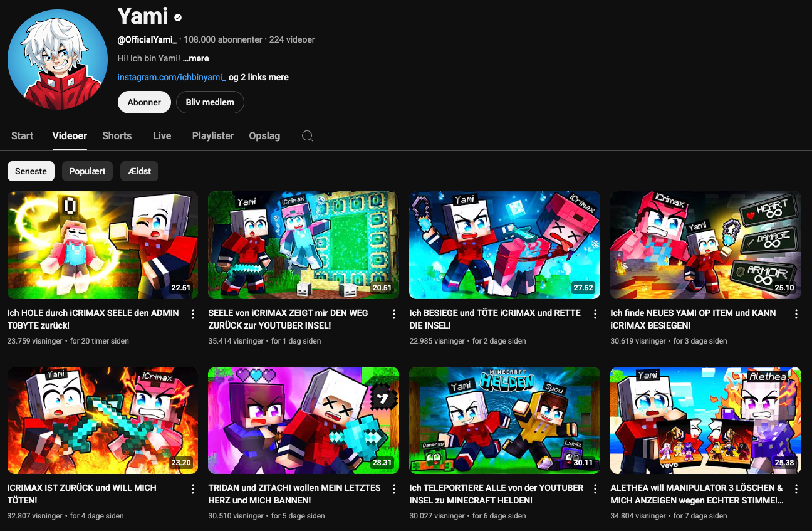Open the channel search magnifier icon
This screenshot has height=531, width=812.
point(308,136)
